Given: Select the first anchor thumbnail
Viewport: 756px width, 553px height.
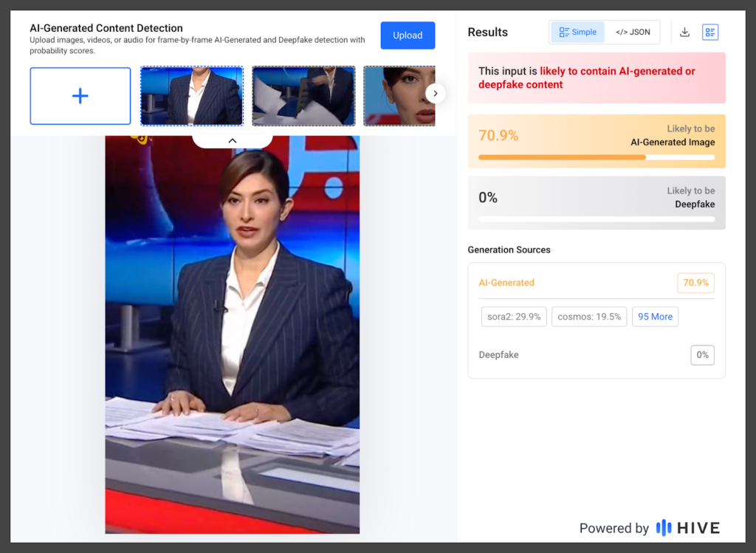Looking at the screenshot, I should (192, 96).
